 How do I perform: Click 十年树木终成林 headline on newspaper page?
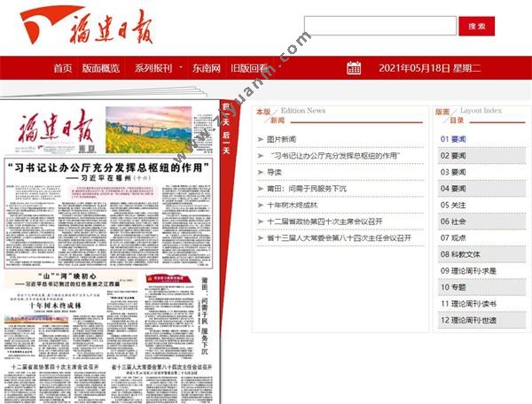coord(56,306)
